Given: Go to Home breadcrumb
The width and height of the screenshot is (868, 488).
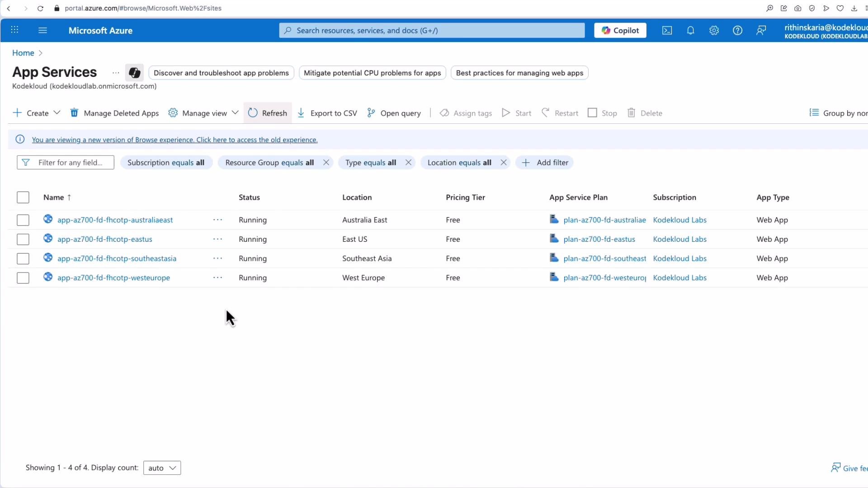Looking at the screenshot, I should (23, 53).
